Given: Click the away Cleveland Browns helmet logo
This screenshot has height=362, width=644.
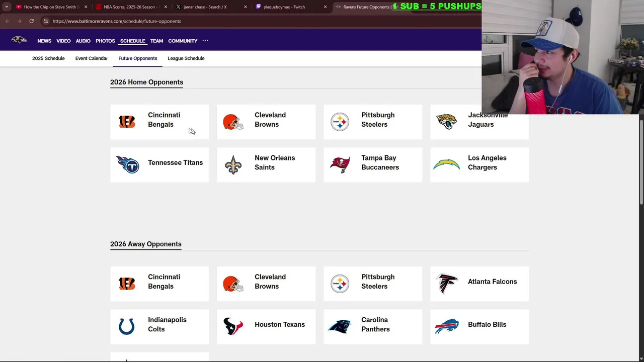Looking at the screenshot, I should pyautogui.click(x=233, y=284).
